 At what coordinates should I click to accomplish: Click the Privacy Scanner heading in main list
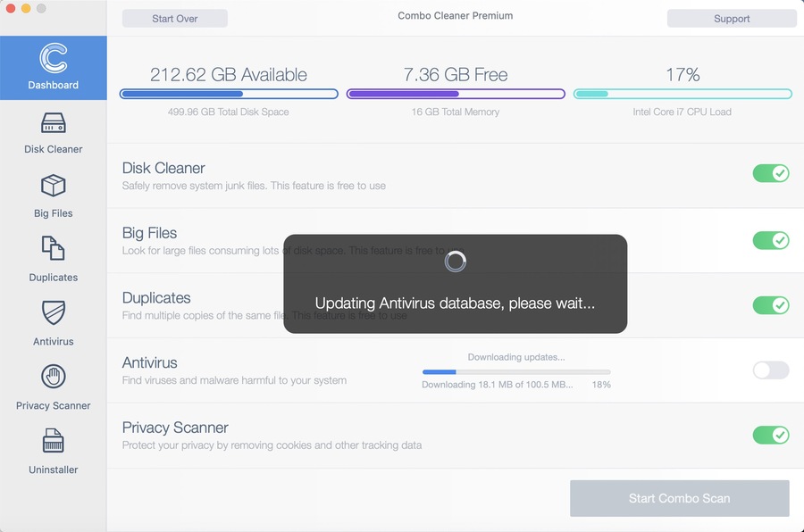pyautogui.click(x=175, y=428)
